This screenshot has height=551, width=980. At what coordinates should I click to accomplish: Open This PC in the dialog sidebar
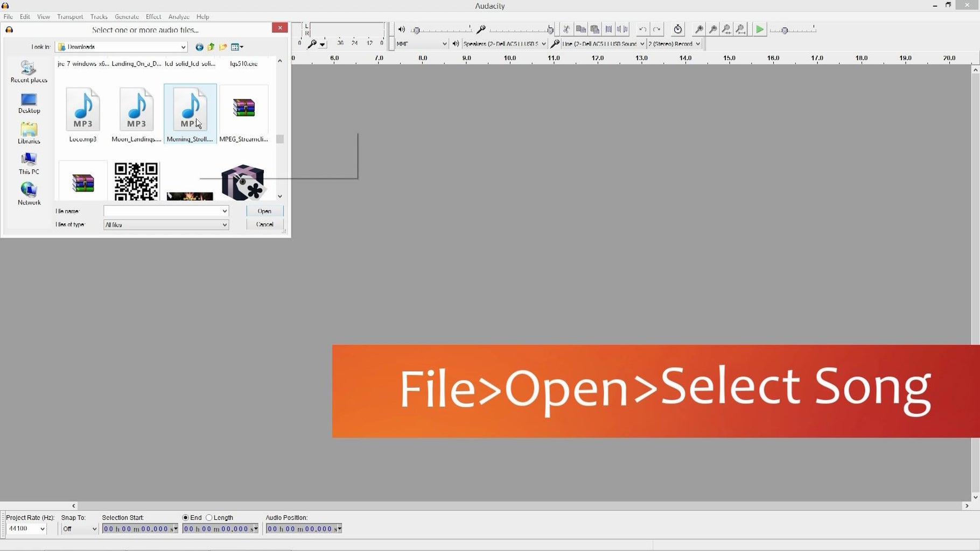pyautogui.click(x=29, y=164)
